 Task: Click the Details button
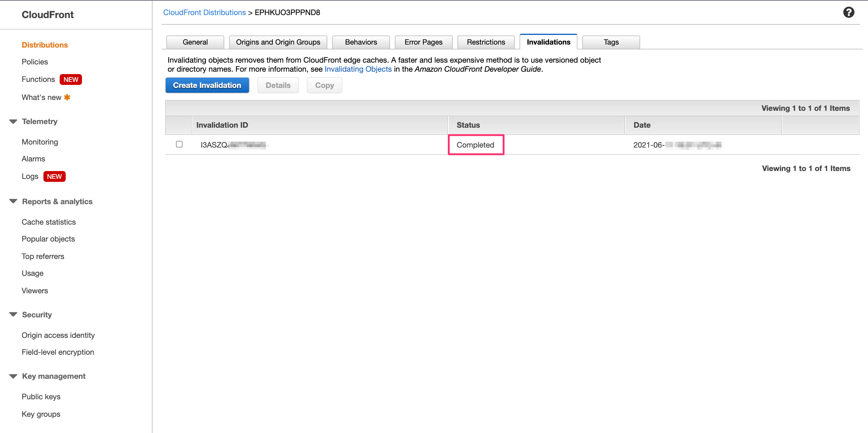[278, 85]
